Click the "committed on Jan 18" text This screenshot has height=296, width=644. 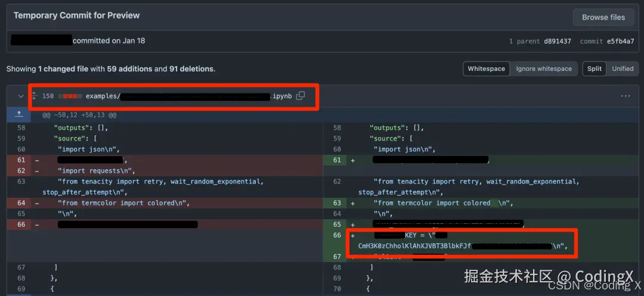click(x=109, y=40)
